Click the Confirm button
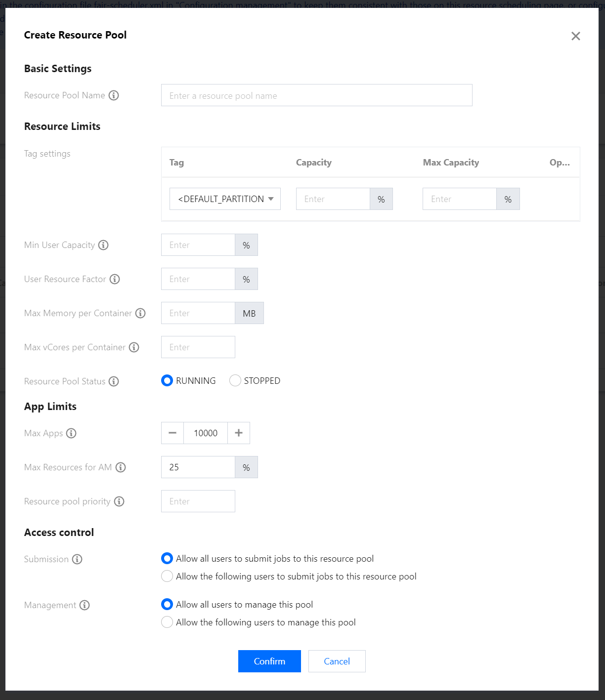This screenshot has width=605, height=700. [x=269, y=661]
